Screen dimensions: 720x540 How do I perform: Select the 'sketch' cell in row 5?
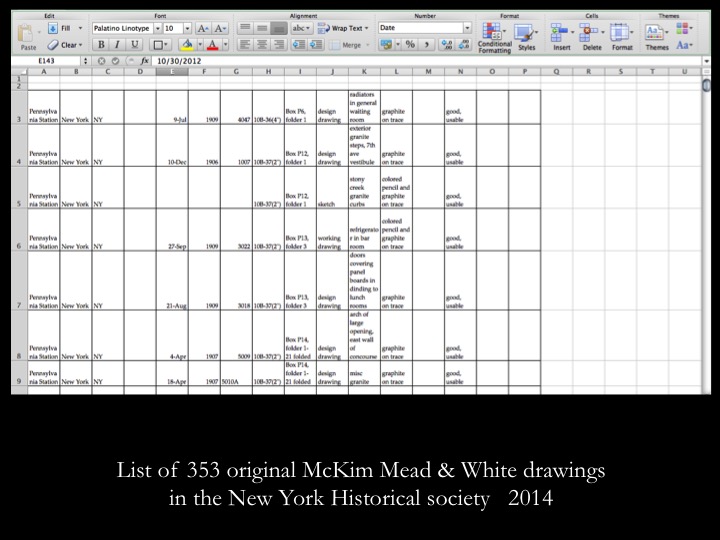332,187
